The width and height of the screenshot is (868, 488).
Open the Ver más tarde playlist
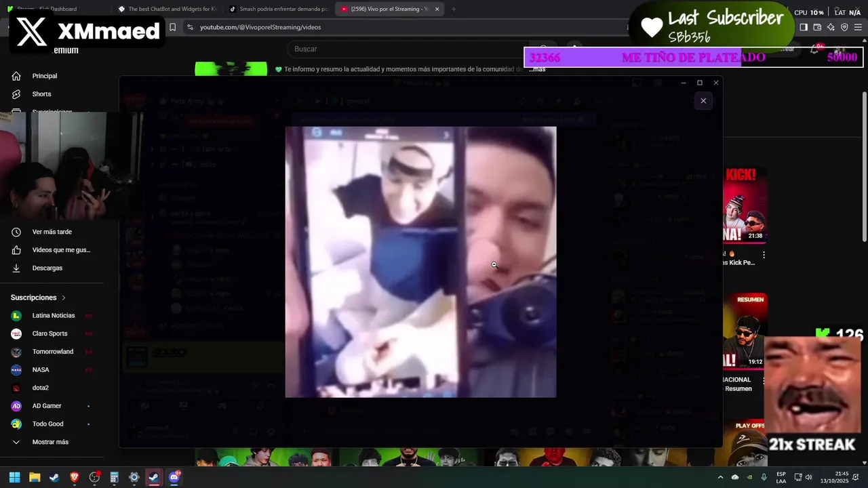52,232
